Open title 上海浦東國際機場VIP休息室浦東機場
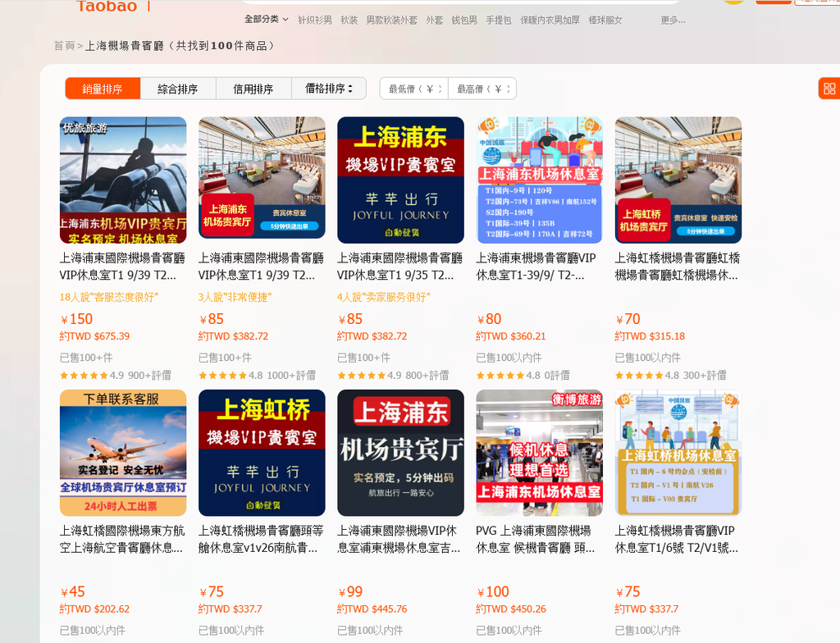This screenshot has height=643, width=840. tap(399, 539)
